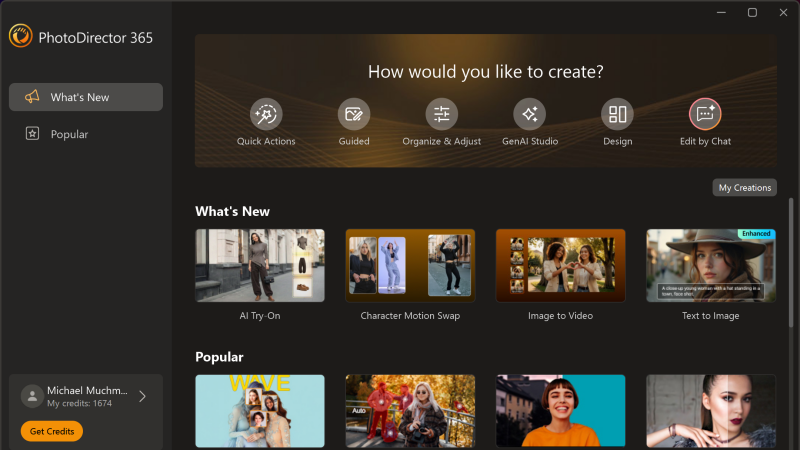Click the star icon beside Popular
The height and width of the screenshot is (450, 800).
[x=32, y=134]
